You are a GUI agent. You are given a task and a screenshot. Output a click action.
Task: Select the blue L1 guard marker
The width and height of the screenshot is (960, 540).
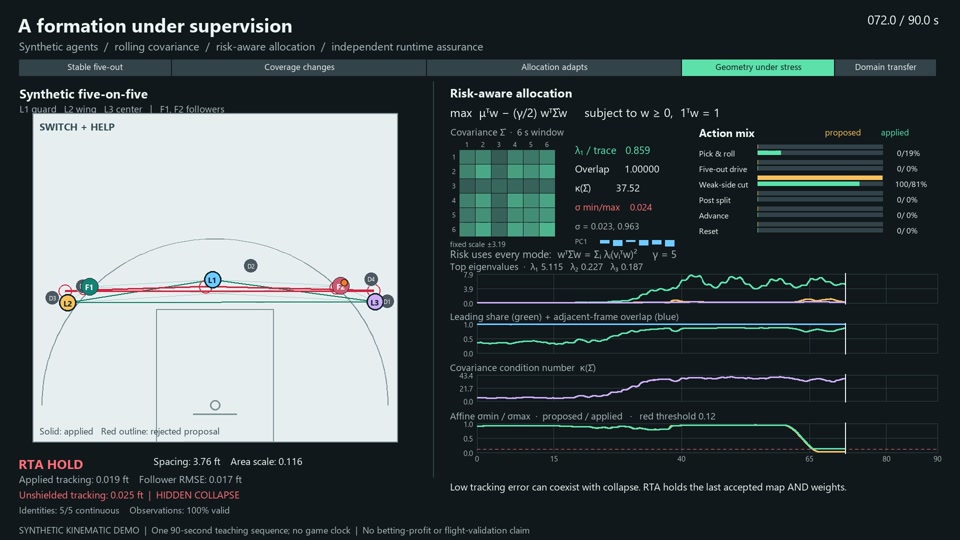coord(212,280)
